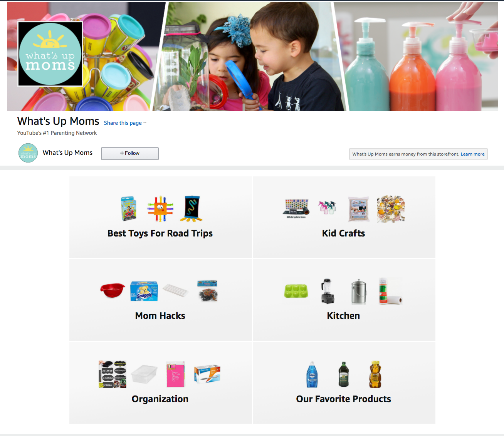
Task: Go to the Kid Crafts category
Action: [x=344, y=233]
